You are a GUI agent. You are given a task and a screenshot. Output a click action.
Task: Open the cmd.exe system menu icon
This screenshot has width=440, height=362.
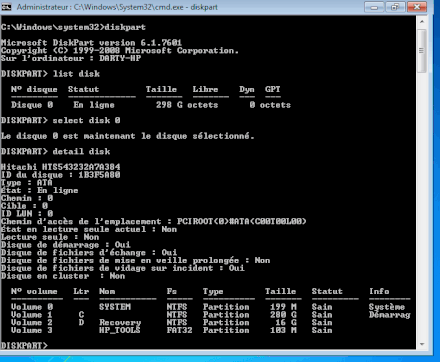[x=6, y=6]
